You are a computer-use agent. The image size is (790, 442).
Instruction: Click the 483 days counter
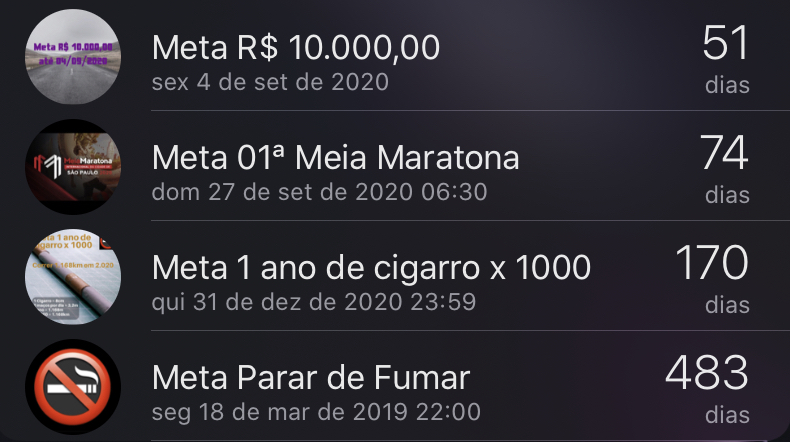[706, 374]
